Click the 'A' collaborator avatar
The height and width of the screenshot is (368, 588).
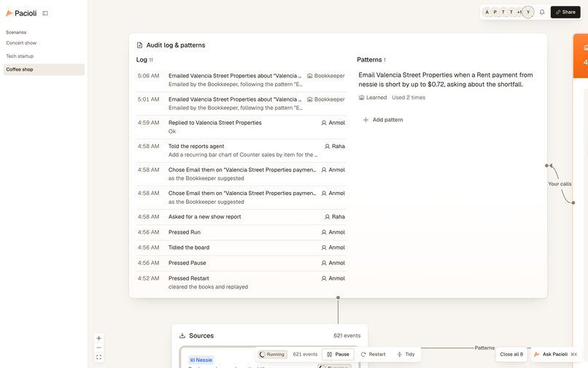tap(487, 12)
